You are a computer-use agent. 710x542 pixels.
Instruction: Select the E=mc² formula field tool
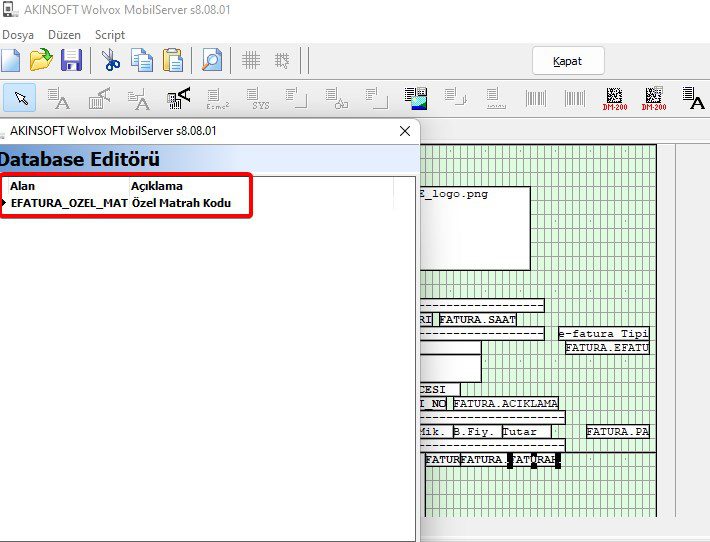tap(218, 99)
